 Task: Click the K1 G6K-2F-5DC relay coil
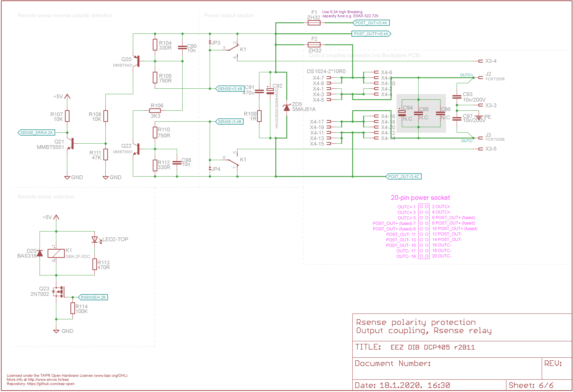(56, 253)
